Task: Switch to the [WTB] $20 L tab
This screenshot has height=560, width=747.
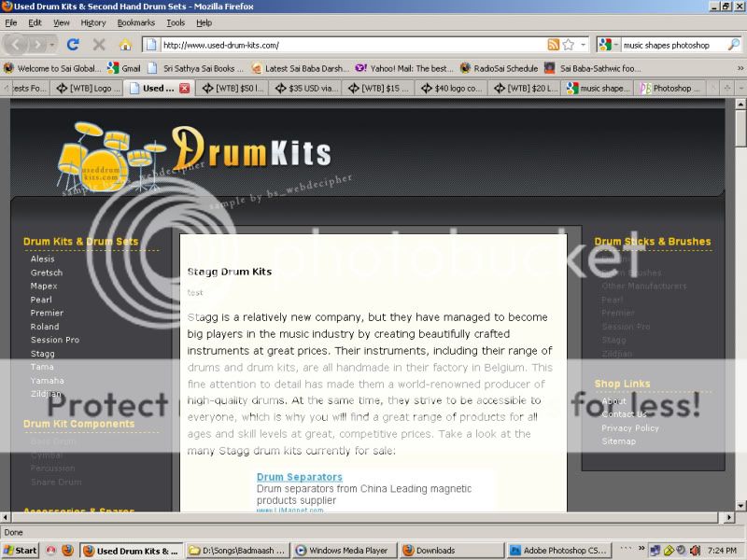Action: point(525,88)
